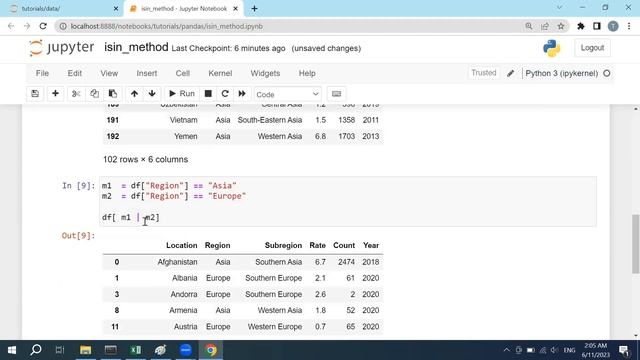The height and width of the screenshot is (360, 640).
Task: Open the cell type Code dropdown
Action: [287, 94]
